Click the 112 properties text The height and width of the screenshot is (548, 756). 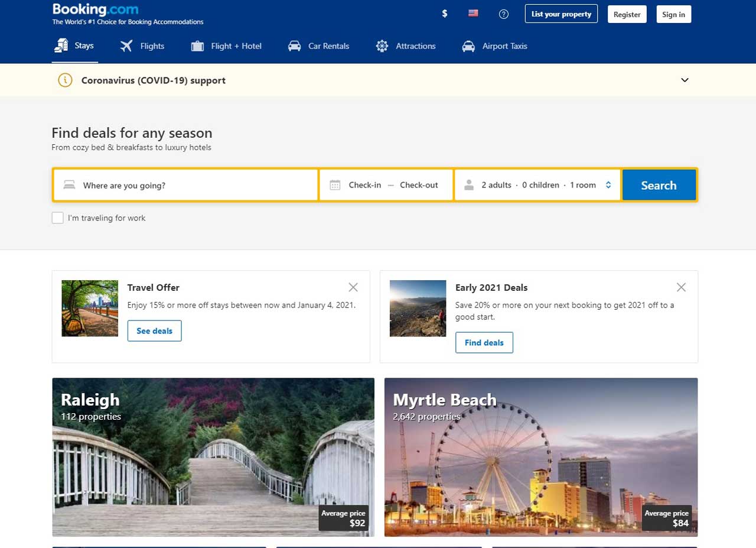click(x=91, y=417)
